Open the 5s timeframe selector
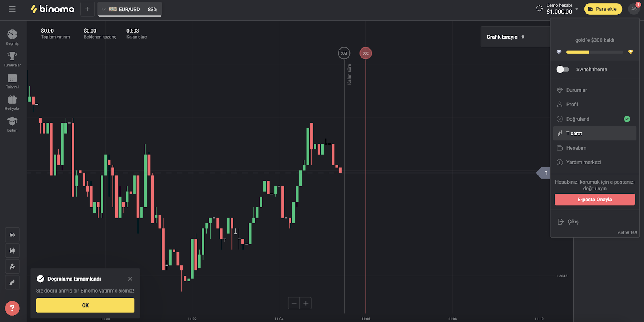The height and width of the screenshot is (322, 644). 12,235
